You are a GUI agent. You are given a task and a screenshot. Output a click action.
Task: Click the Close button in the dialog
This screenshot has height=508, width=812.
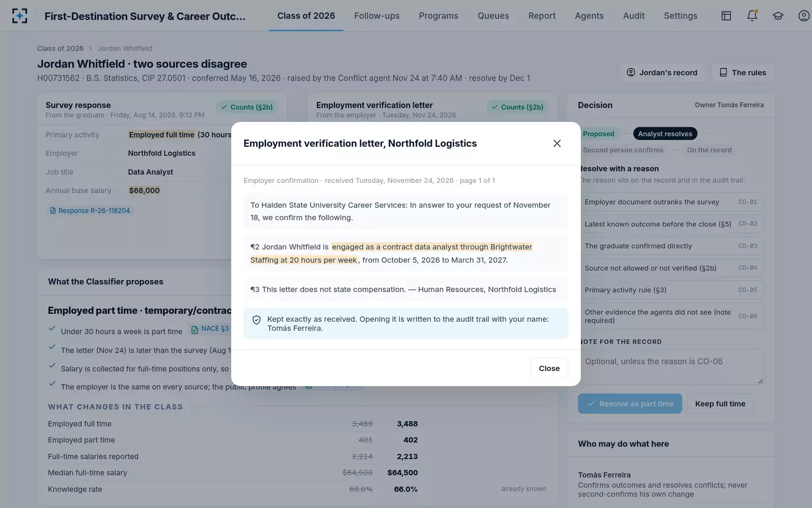click(x=549, y=368)
